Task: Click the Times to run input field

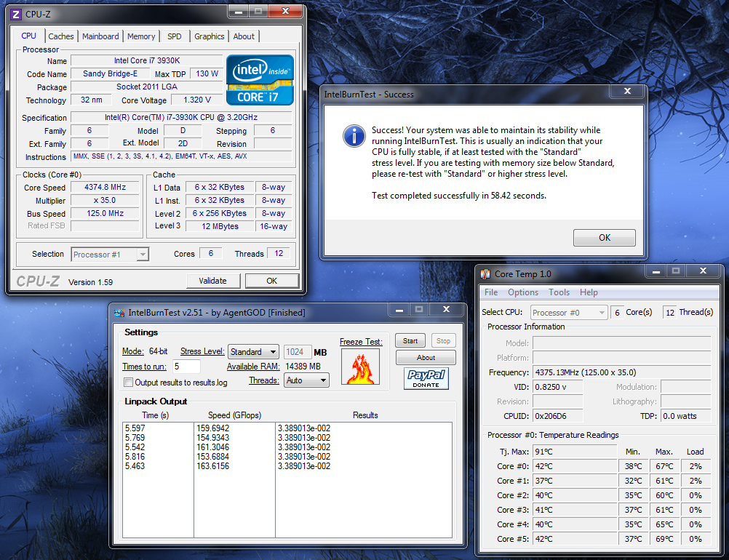Action: click(186, 367)
